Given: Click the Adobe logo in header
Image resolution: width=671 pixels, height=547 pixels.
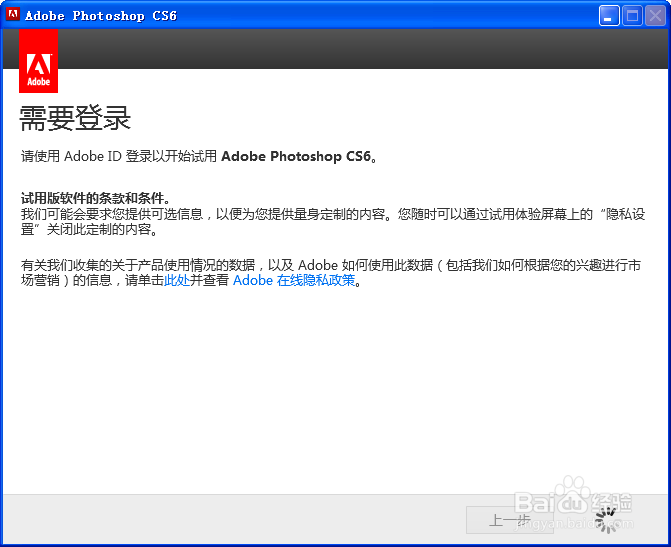Looking at the screenshot, I should pyautogui.click(x=39, y=61).
